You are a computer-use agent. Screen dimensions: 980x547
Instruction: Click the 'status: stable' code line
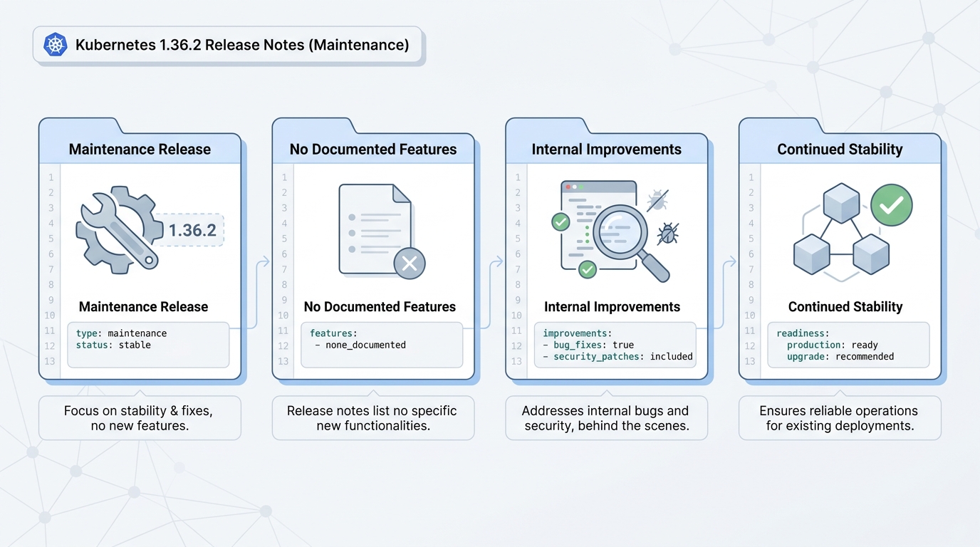pyautogui.click(x=113, y=345)
